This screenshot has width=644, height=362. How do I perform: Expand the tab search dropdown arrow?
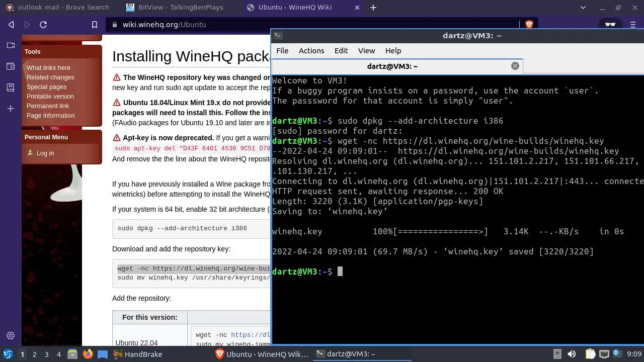583,8
